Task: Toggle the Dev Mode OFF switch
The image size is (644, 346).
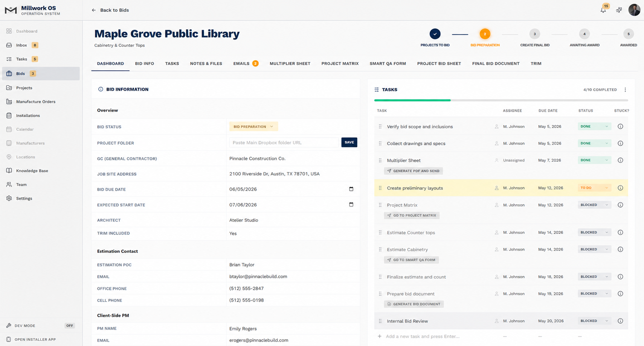Action: [x=70, y=326]
